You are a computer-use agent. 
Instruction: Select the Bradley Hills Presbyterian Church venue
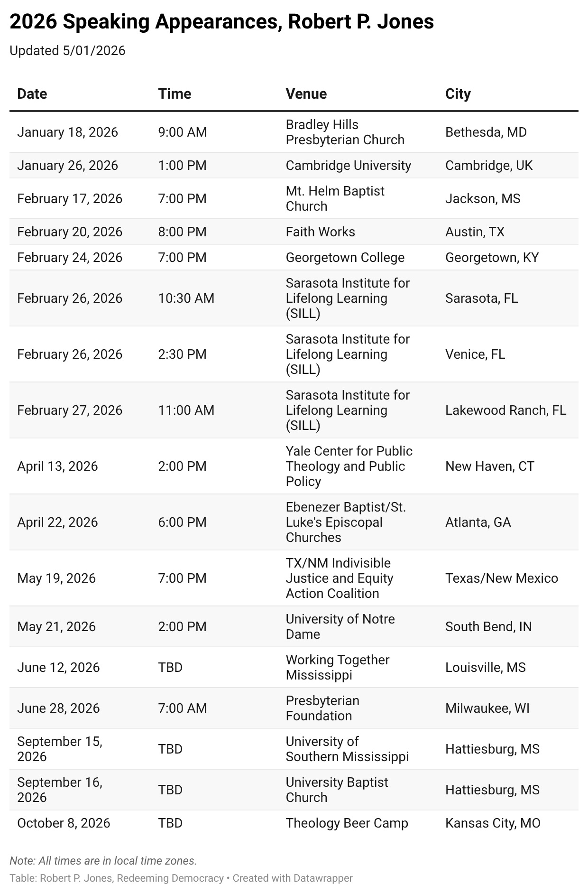[345, 132]
